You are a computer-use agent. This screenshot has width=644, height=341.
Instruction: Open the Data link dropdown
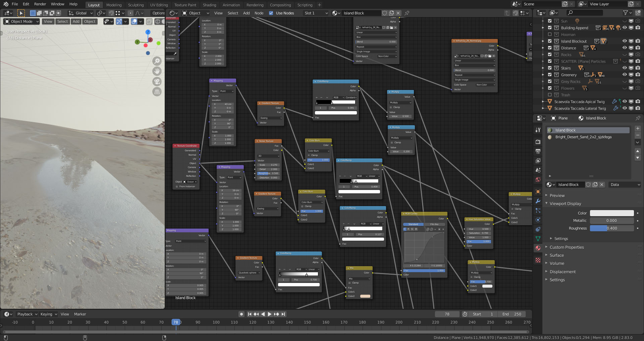point(625,185)
